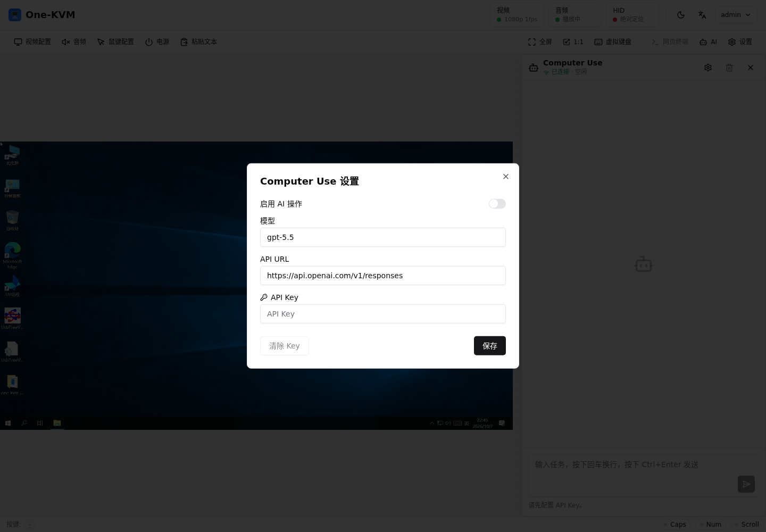Click the 清除 Key button
The image size is (766, 532).
pyautogui.click(x=285, y=346)
